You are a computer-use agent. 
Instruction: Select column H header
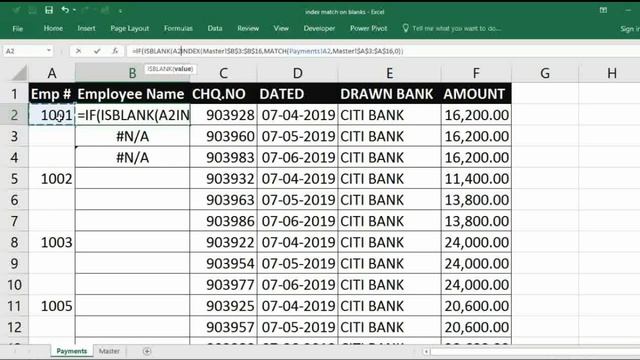[x=611, y=73]
